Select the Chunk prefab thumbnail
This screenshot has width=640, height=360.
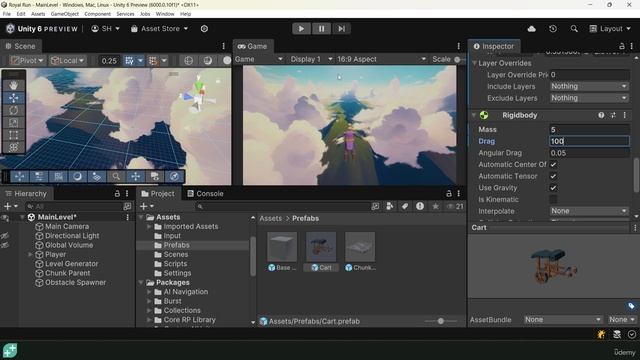tap(360, 247)
